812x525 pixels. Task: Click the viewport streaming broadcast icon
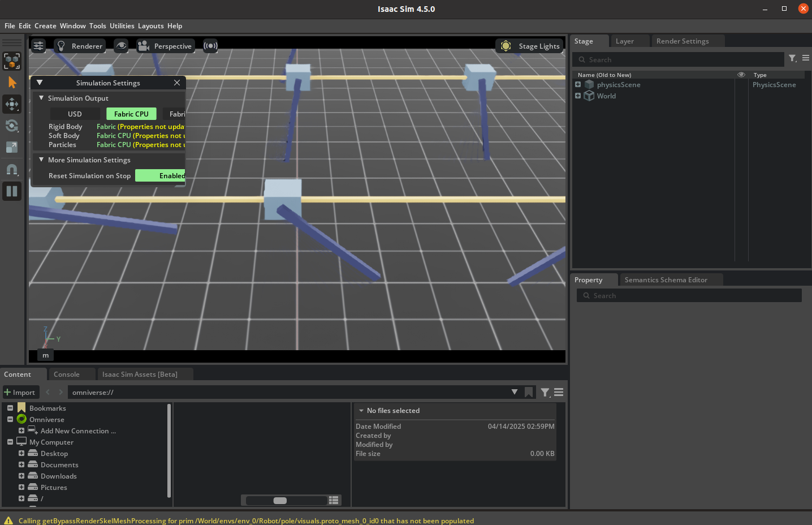pos(210,46)
